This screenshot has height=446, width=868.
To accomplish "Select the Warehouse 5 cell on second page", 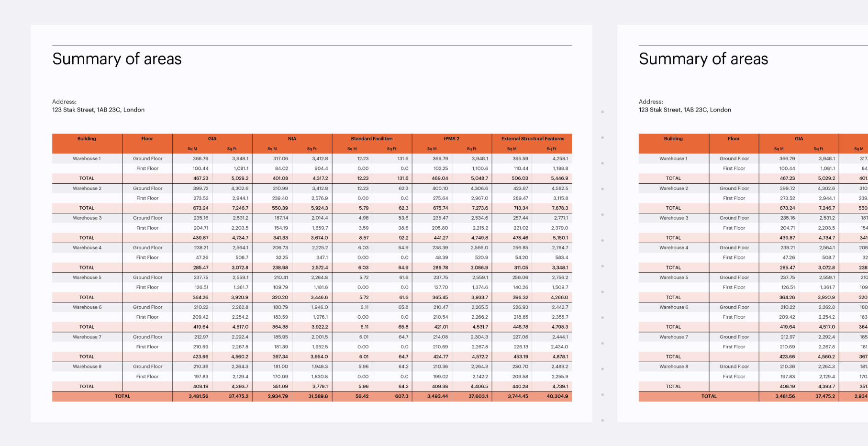I will [673, 278].
